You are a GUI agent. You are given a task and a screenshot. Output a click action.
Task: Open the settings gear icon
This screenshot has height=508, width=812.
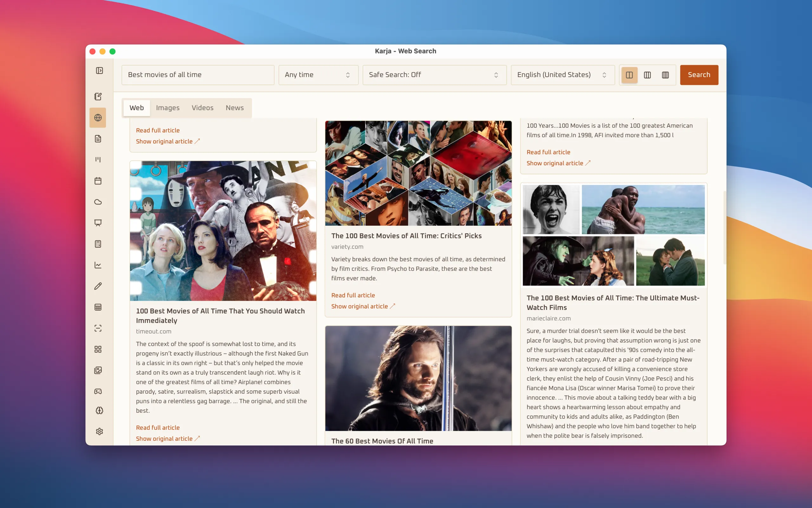(x=99, y=431)
